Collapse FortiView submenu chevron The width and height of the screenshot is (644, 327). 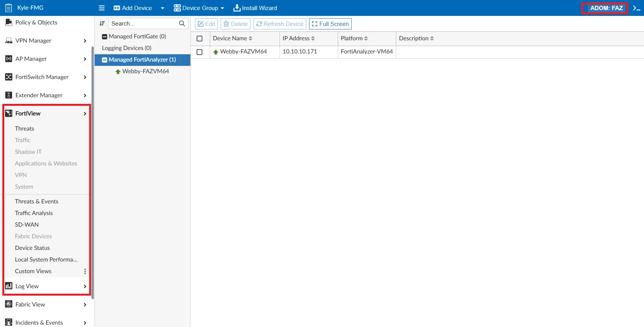(x=85, y=114)
